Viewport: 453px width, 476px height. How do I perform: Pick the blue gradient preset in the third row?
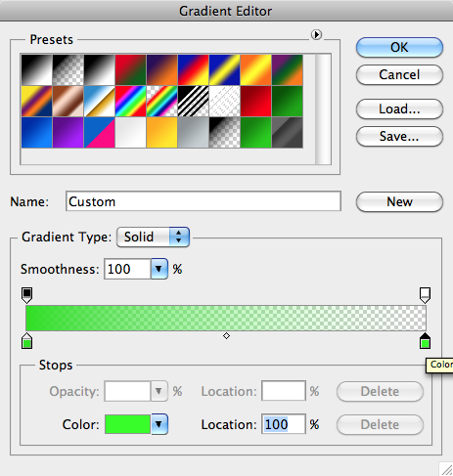click(37, 132)
